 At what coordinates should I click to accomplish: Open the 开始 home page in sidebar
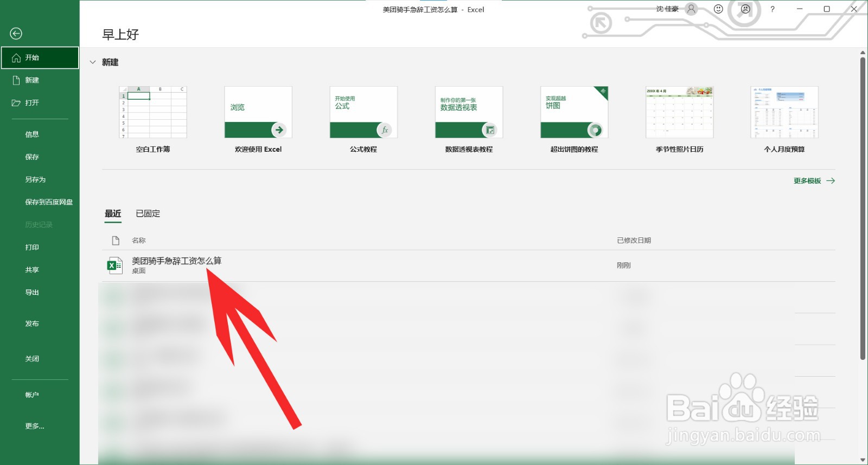point(40,57)
